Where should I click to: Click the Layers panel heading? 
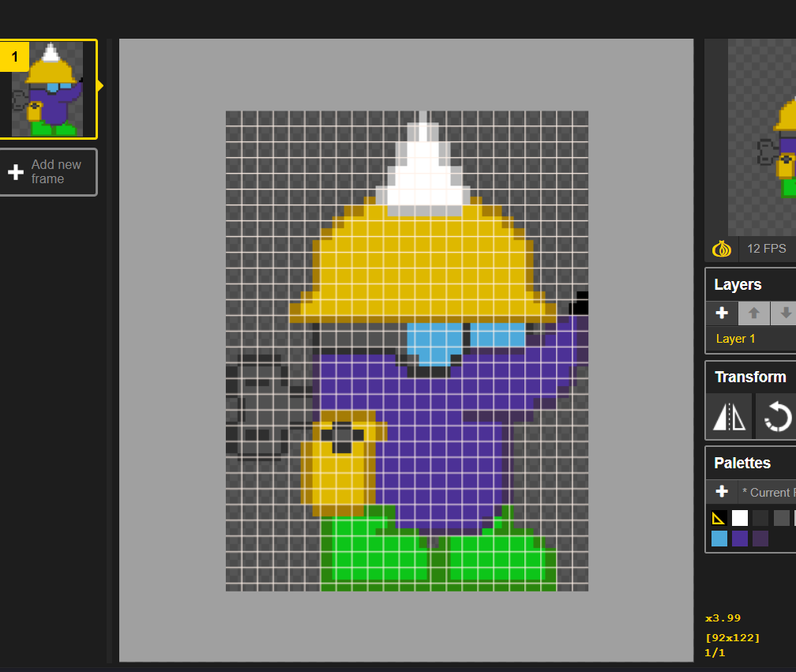[738, 285]
